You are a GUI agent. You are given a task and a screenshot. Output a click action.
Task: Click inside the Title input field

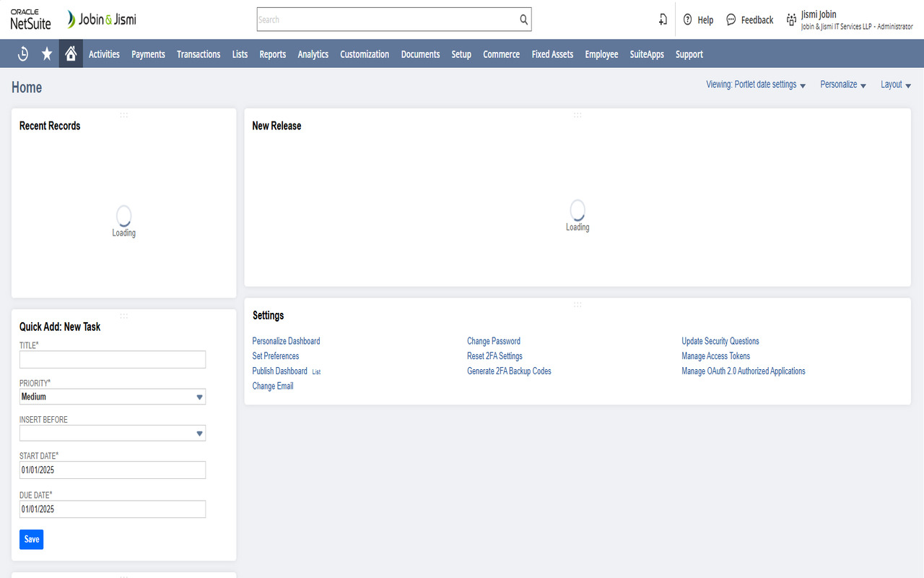[112, 359]
